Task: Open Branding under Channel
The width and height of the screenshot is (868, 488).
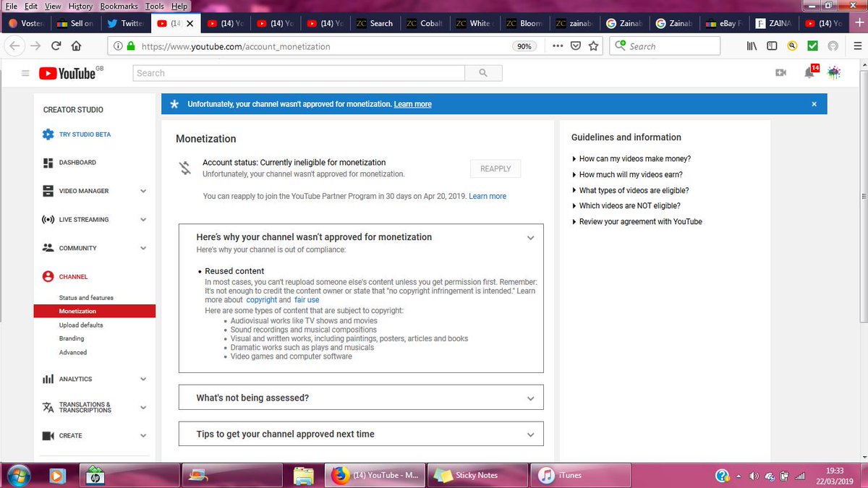Action: 72,338
